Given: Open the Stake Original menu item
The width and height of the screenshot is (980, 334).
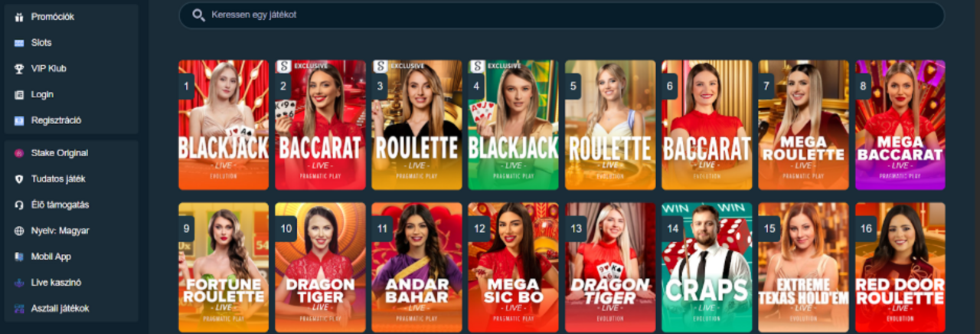Looking at the screenshot, I should (71, 153).
